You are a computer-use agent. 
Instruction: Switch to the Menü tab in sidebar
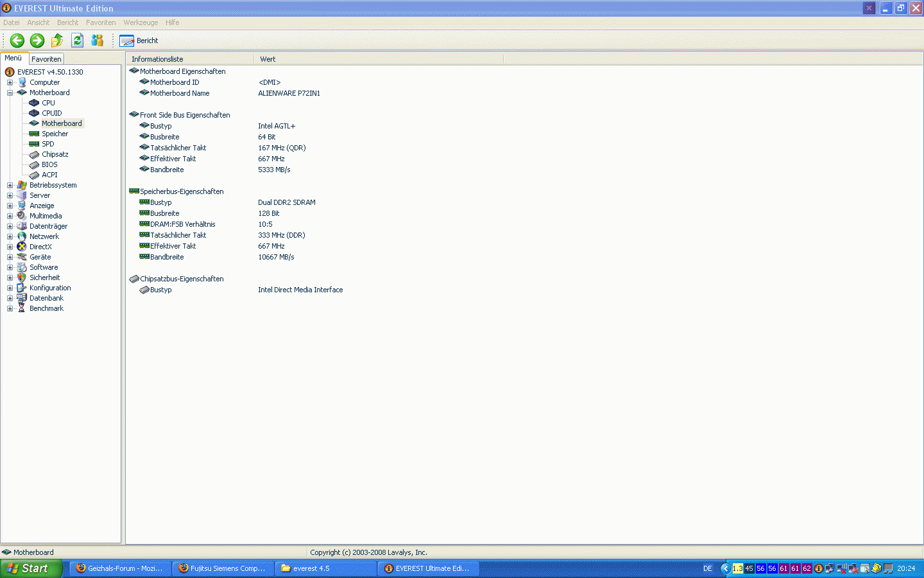[x=13, y=58]
